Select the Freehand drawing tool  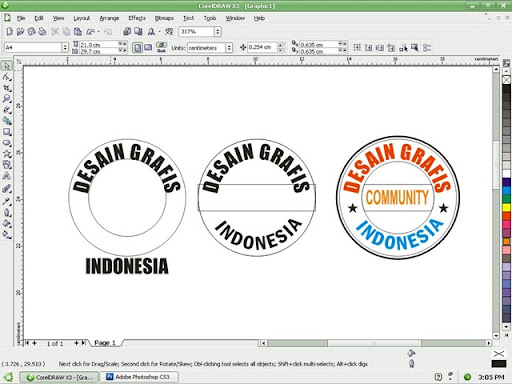[7, 110]
